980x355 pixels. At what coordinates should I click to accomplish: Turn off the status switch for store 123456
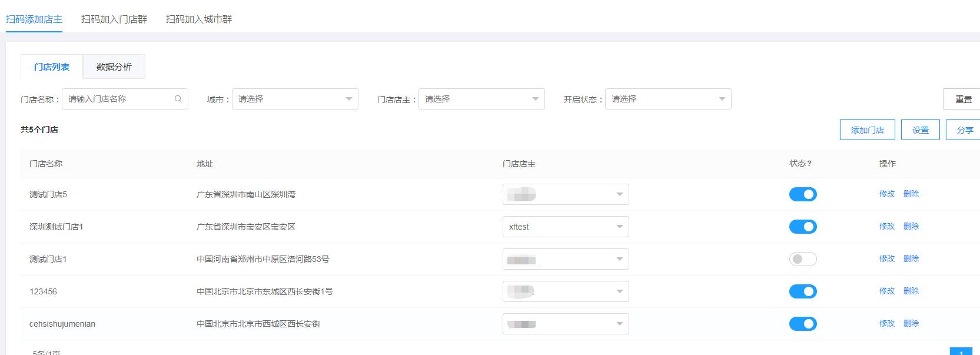(x=803, y=291)
